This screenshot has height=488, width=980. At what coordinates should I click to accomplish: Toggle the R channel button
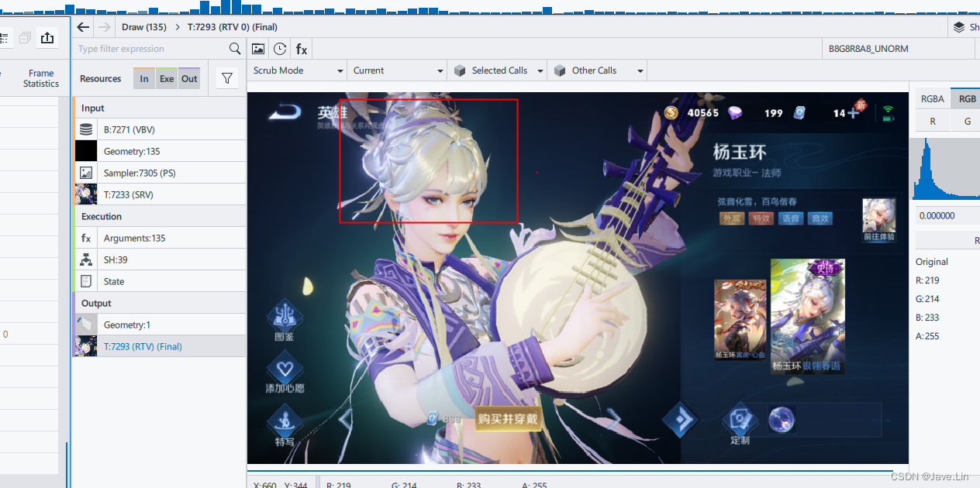click(x=933, y=121)
